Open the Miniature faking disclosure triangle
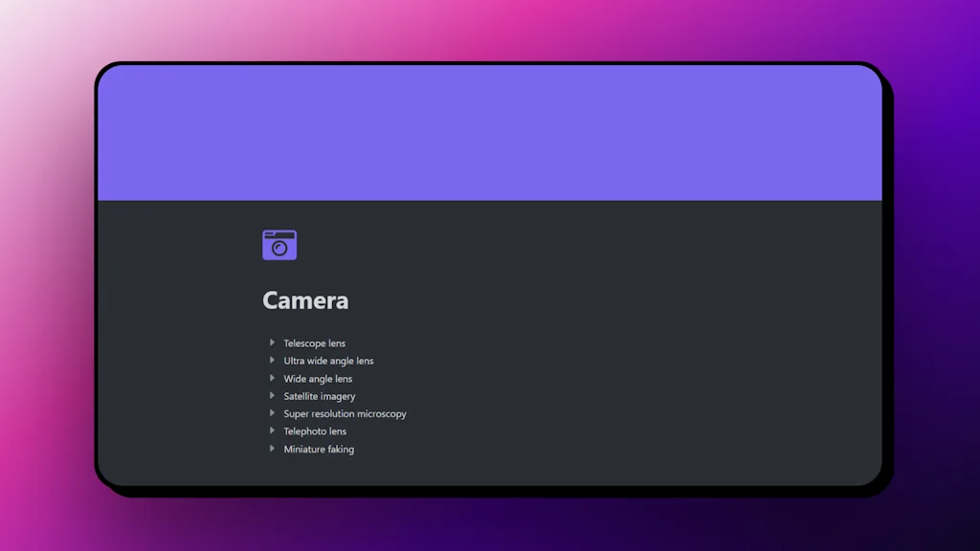 (272, 449)
